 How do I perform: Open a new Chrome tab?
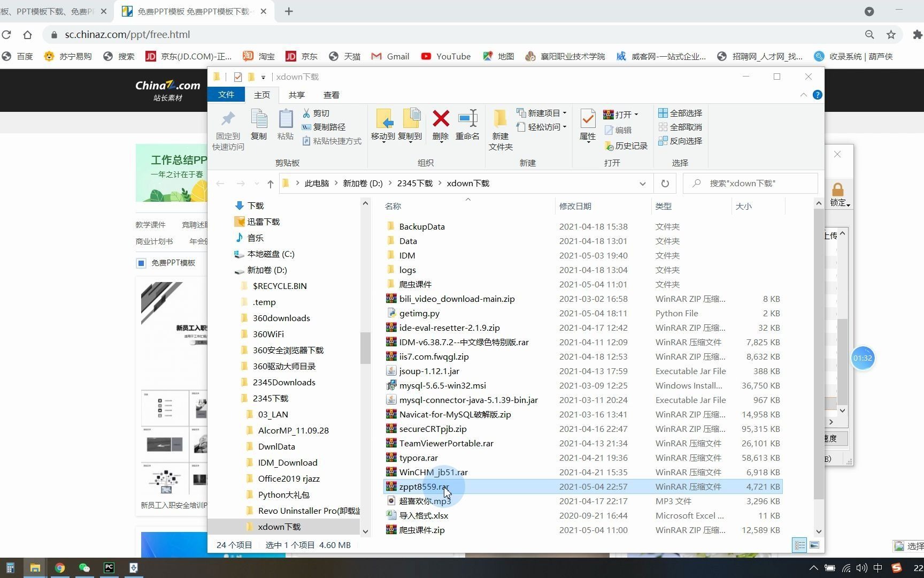point(289,11)
